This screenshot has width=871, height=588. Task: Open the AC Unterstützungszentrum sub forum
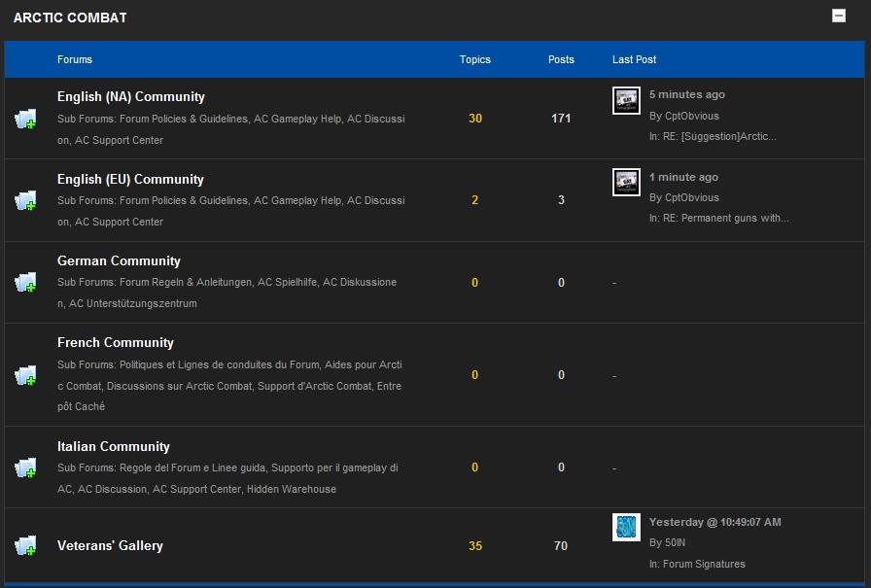tap(133, 303)
